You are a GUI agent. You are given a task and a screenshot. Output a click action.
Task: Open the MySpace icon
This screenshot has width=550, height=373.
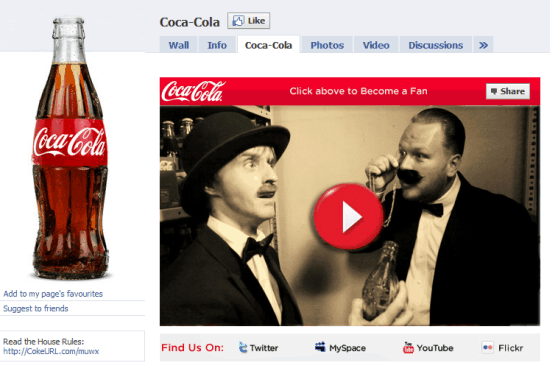[x=320, y=347]
